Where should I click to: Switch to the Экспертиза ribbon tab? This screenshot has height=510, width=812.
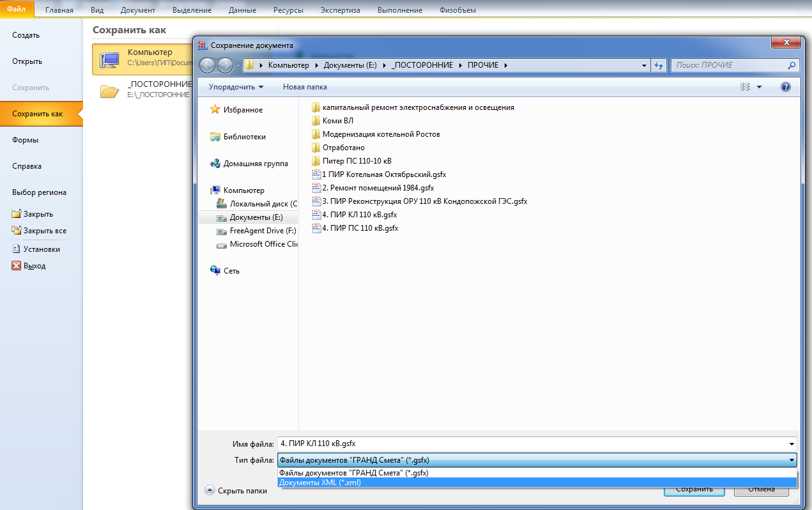pos(340,10)
